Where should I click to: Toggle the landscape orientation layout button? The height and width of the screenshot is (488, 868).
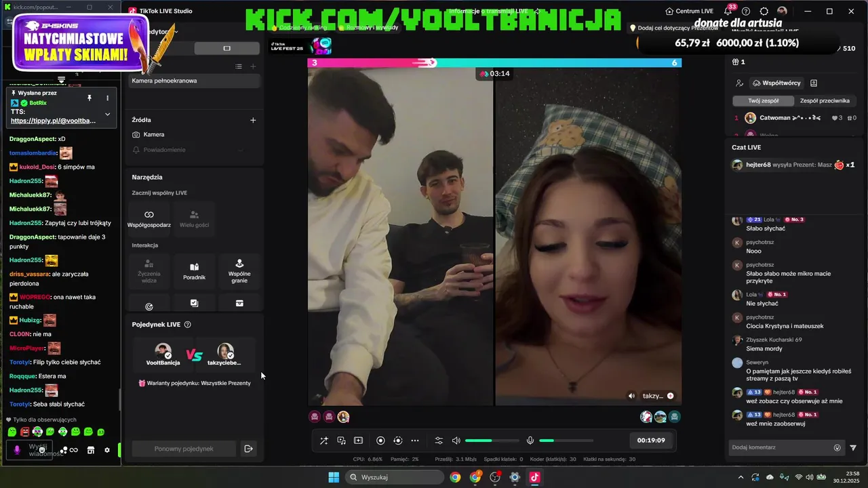pos(227,48)
